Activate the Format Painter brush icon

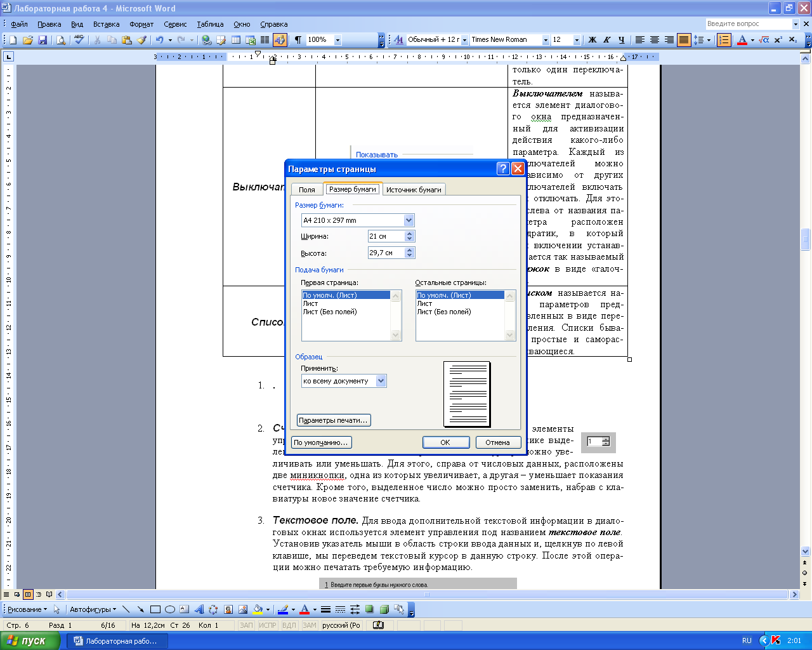[x=141, y=40]
